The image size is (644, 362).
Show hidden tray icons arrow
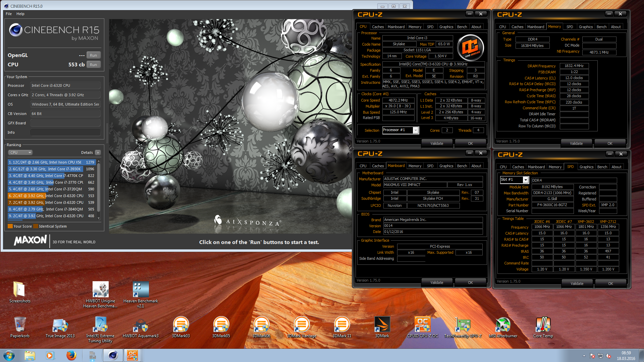point(584,356)
